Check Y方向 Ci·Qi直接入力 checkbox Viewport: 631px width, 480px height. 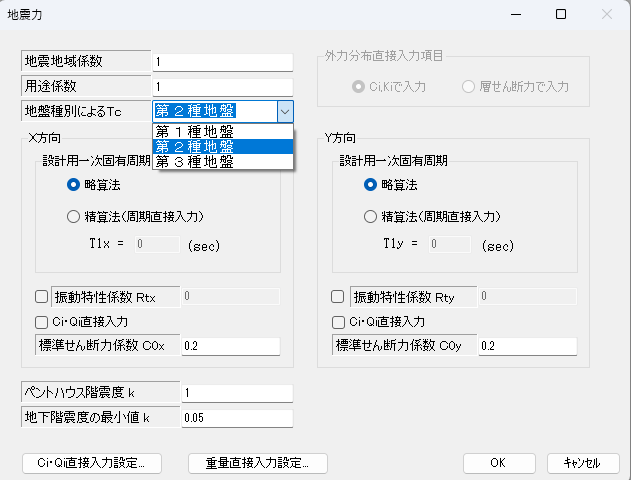(338, 322)
